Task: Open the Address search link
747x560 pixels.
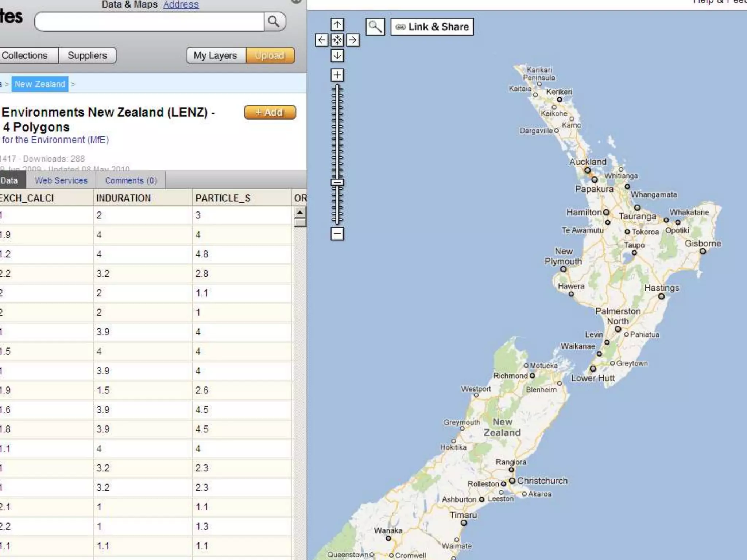Action: (x=181, y=5)
